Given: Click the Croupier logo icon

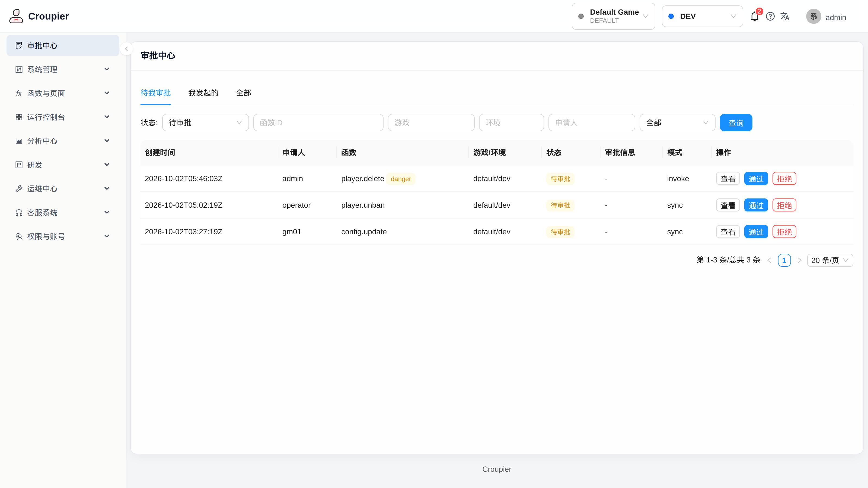Looking at the screenshot, I should pos(16,16).
